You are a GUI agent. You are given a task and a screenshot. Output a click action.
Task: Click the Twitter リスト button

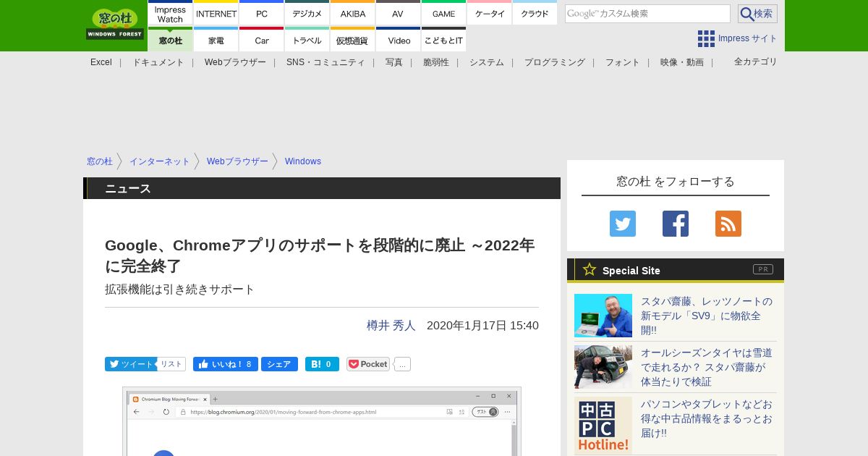point(171,364)
